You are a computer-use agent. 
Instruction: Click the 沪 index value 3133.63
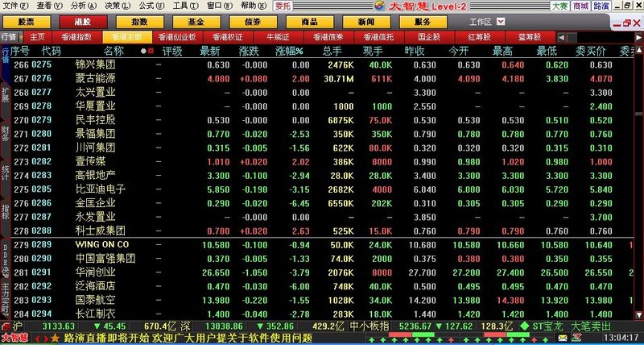59,326
